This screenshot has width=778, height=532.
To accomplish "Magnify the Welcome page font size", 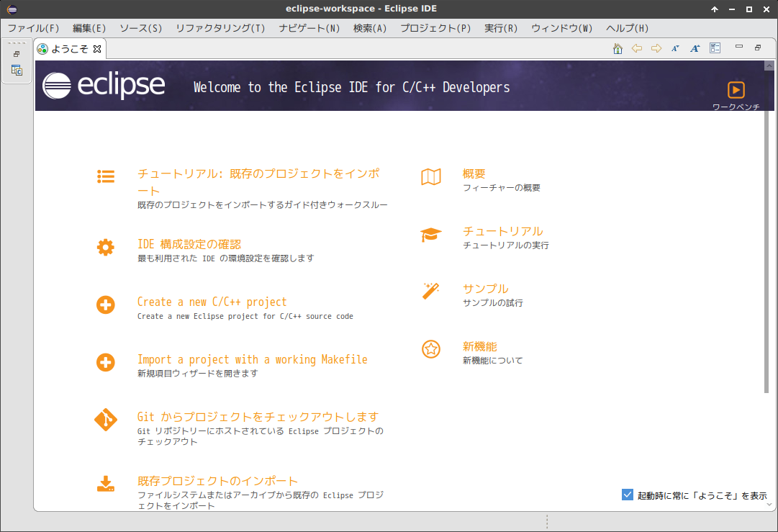I will click(x=695, y=48).
